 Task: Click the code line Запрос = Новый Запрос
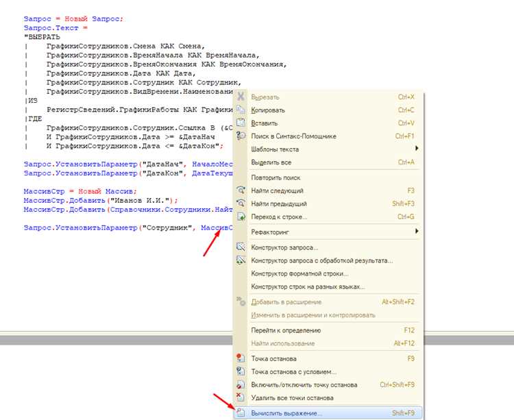click(73, 19)
